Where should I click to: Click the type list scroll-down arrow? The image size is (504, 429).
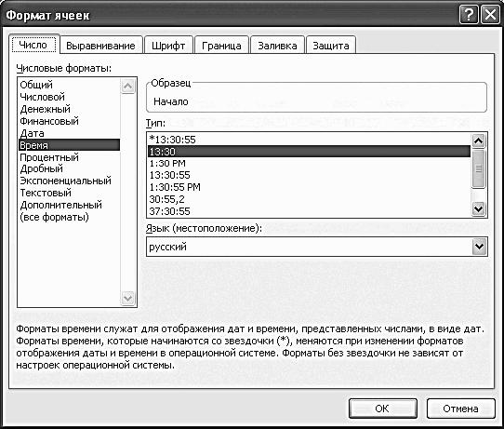pos(478,208)
